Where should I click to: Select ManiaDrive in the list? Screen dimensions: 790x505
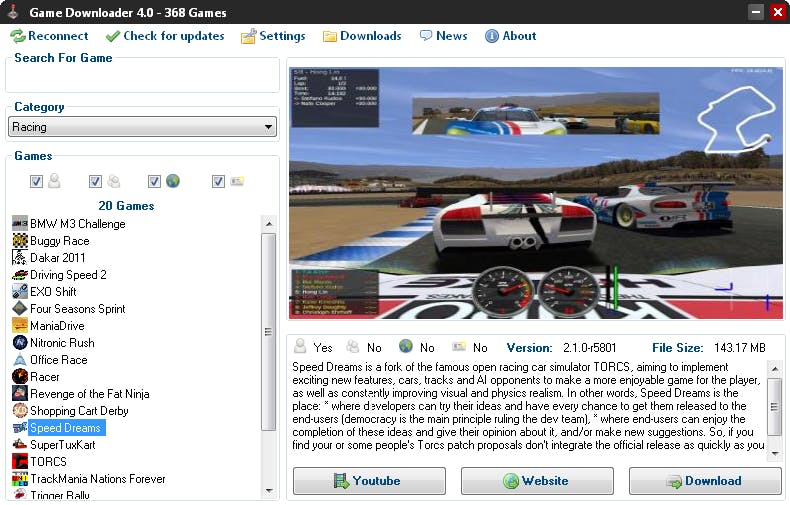tap(57, 326)
